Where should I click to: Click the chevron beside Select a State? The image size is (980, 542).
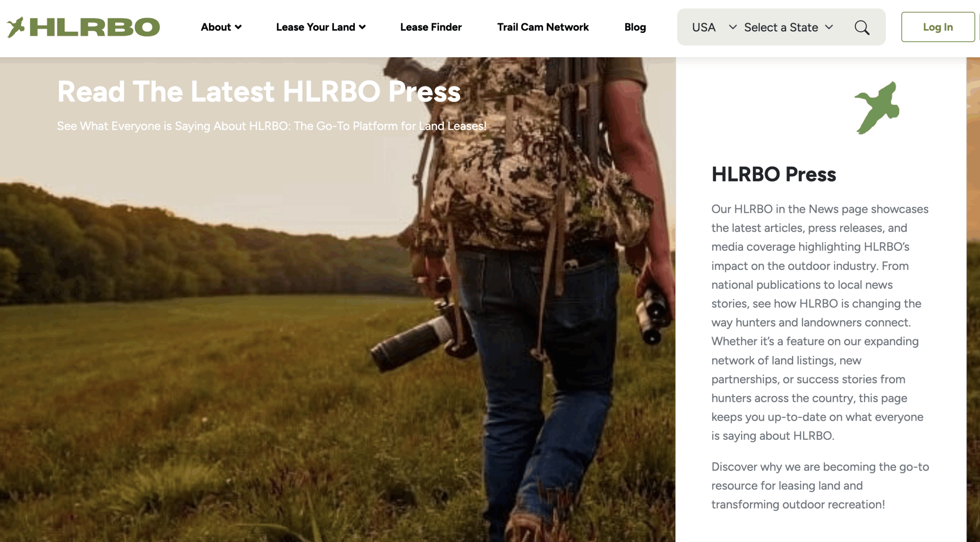coord(829,27)
